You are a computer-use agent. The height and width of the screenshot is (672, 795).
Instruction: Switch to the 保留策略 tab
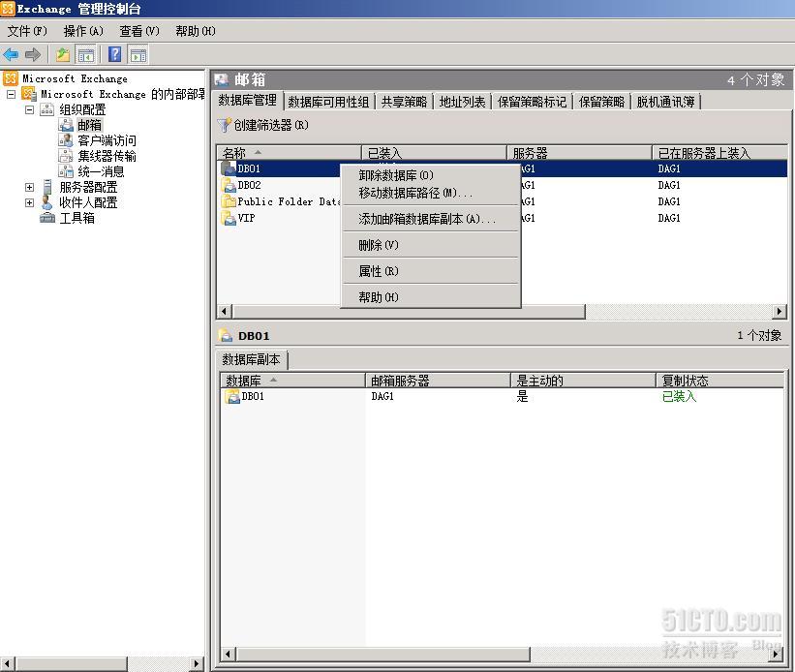pos(602,102)
